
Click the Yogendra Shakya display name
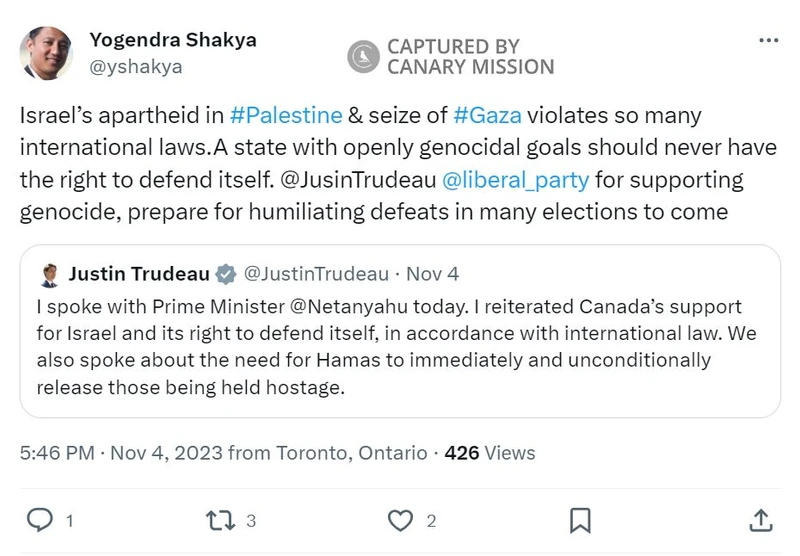coord(173,41)
